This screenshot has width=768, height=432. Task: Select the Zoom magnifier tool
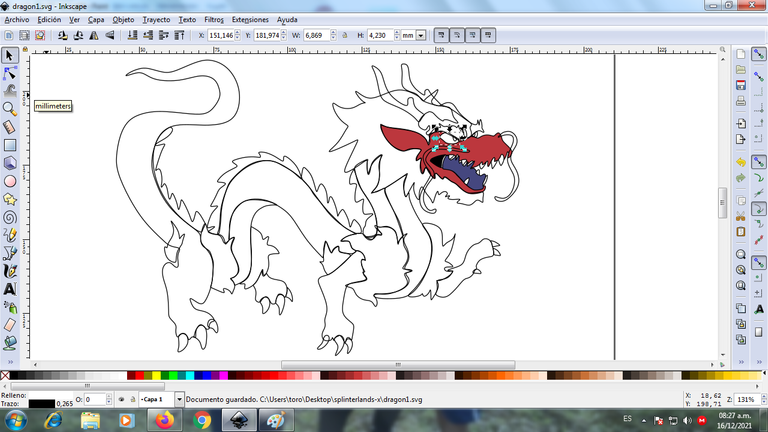click(9, 109)
